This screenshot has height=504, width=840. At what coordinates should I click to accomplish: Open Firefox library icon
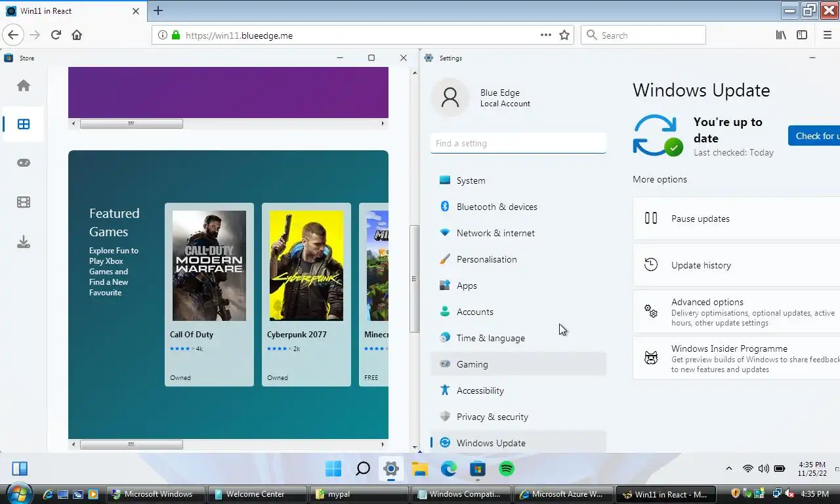tap(781, 35)
